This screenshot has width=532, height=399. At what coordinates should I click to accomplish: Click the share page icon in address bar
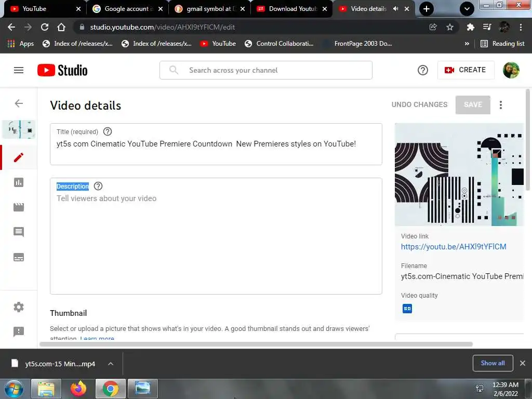pyautogui.click(x=433, y=27)
